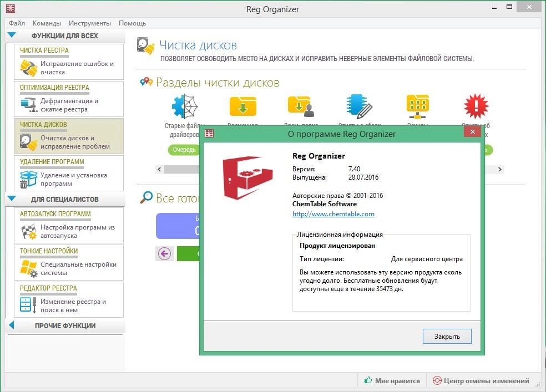Viewport: 546px width, 392px height.
Task: Open the Команды menu
Action: (47, 23)
